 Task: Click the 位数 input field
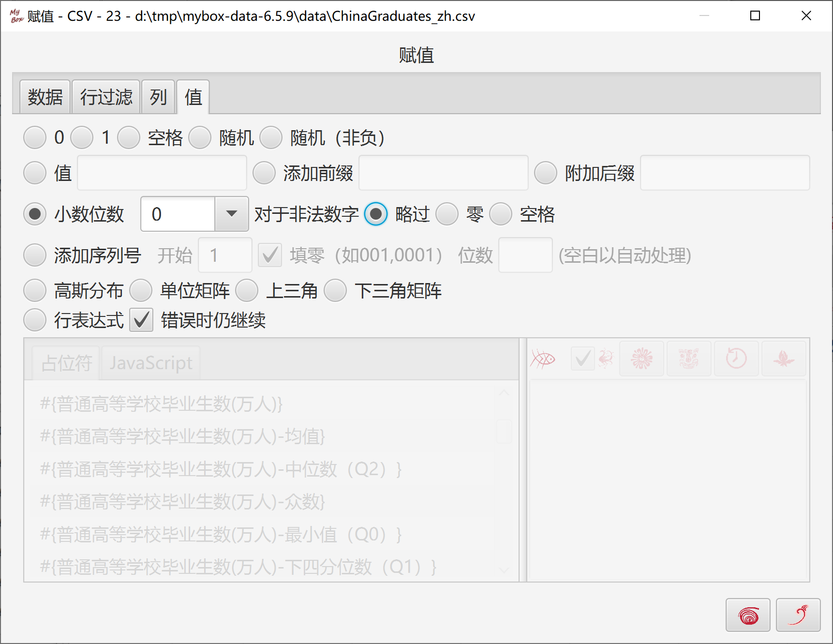pos(525,255)
